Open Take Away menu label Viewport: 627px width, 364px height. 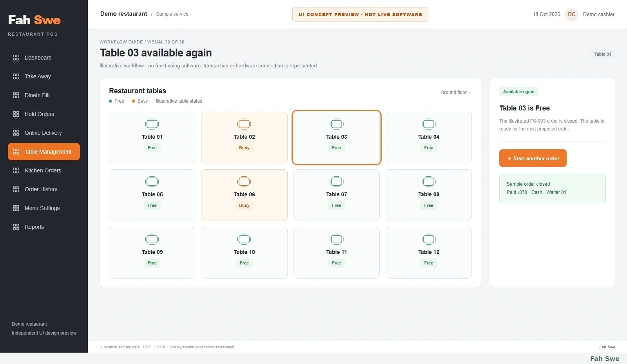coord(38,76)
